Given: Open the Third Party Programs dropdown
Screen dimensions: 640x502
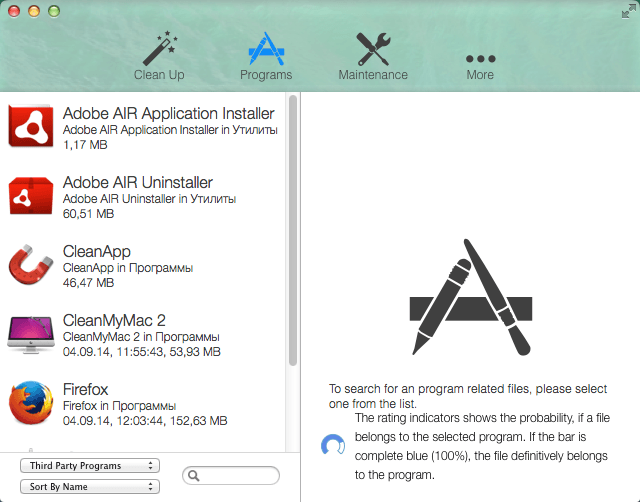Looking at the screenshot, I should pyautogui.click(x=90, y=466).
